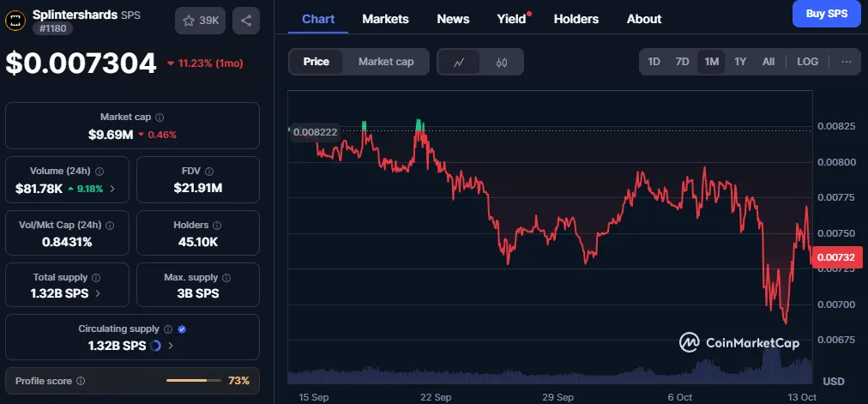
Task: Select the 1Y time range button
Action: click(x=740, y=62)
